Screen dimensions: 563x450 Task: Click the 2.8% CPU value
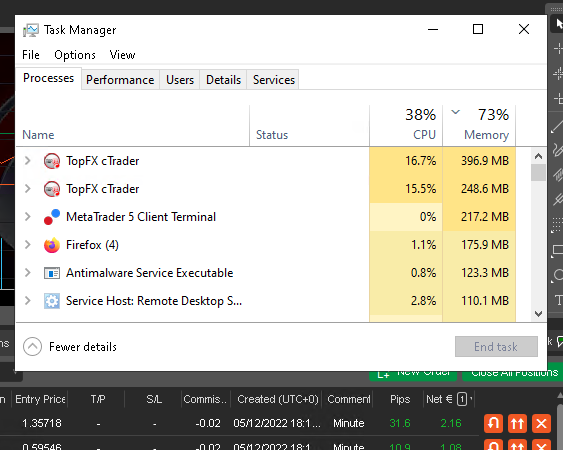click(424, 301)
